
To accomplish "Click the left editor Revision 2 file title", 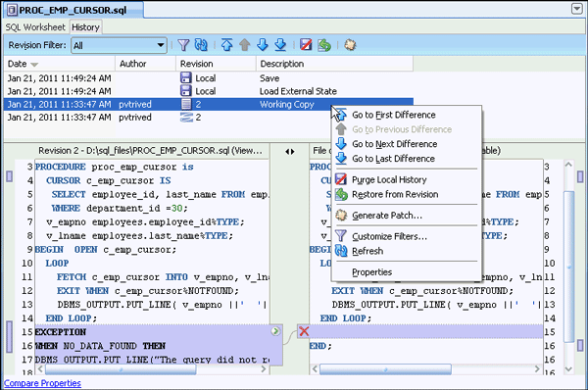I will [x=150, y=151].
